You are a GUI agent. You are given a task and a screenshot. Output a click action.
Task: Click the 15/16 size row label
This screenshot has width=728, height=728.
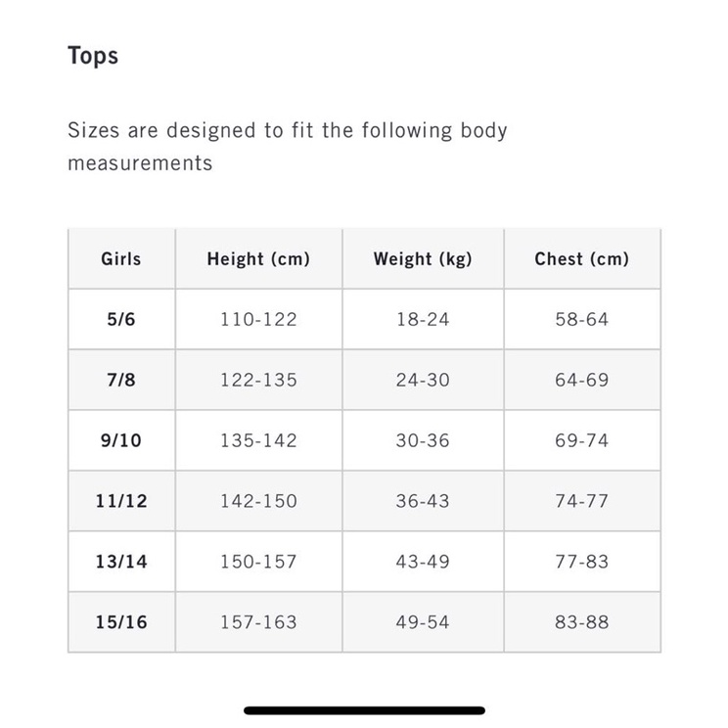(x=121, y=622)
